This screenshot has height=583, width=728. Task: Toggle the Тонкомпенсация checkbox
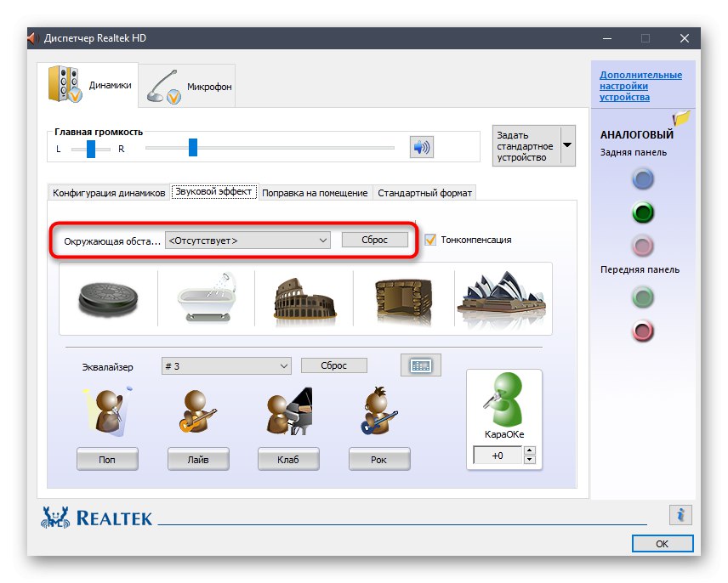tap(430, 240)
